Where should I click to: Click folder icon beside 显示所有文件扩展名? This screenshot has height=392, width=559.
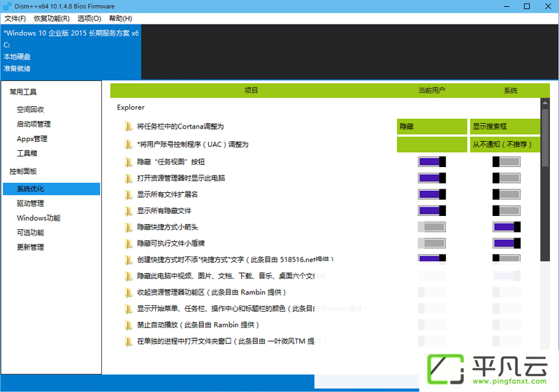point(129,194)
